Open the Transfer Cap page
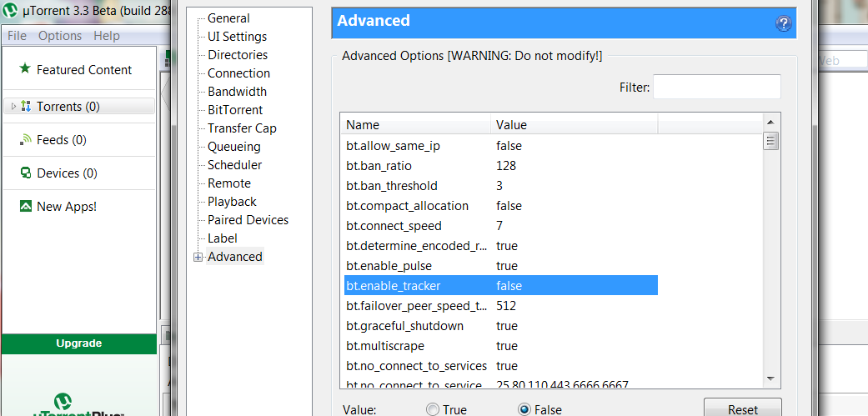The width and height of the screenshot is (868, 416). (242, 128)
